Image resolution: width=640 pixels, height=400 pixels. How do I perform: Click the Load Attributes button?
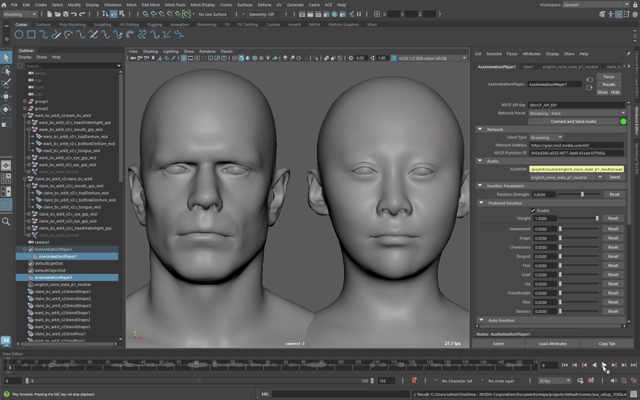pyautogui.click(x=553, y=343)
